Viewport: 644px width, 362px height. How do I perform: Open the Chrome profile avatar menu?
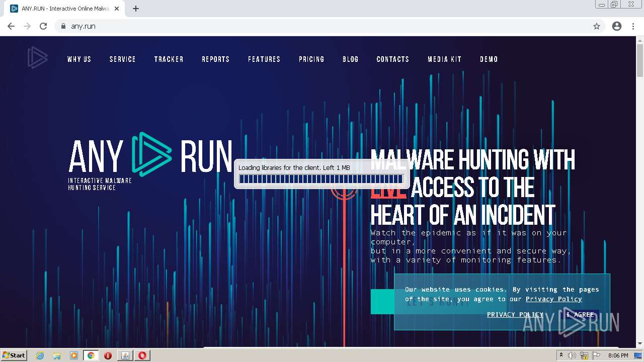[x=617, y=26]
